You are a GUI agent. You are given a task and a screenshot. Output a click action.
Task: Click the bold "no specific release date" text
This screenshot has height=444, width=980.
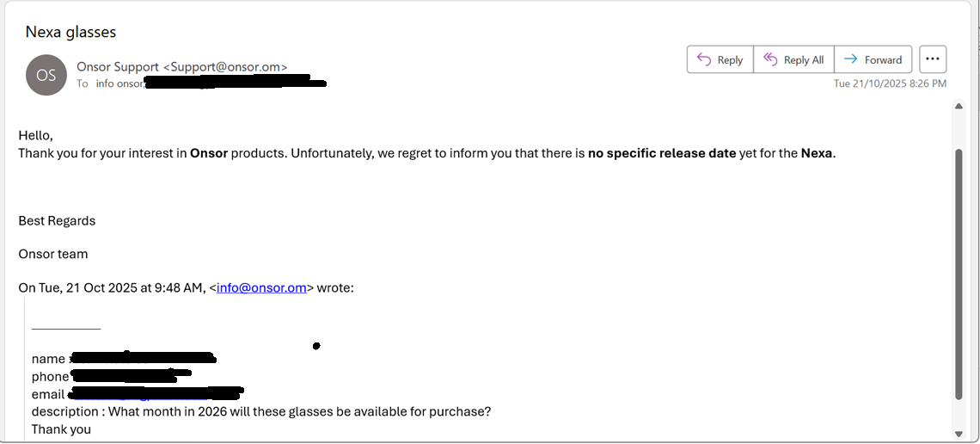[661, 153]
